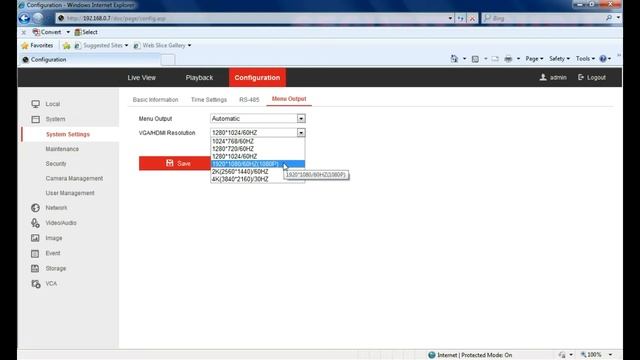Click the browser address bar URL
640x360 pixels.
[116, 18]
